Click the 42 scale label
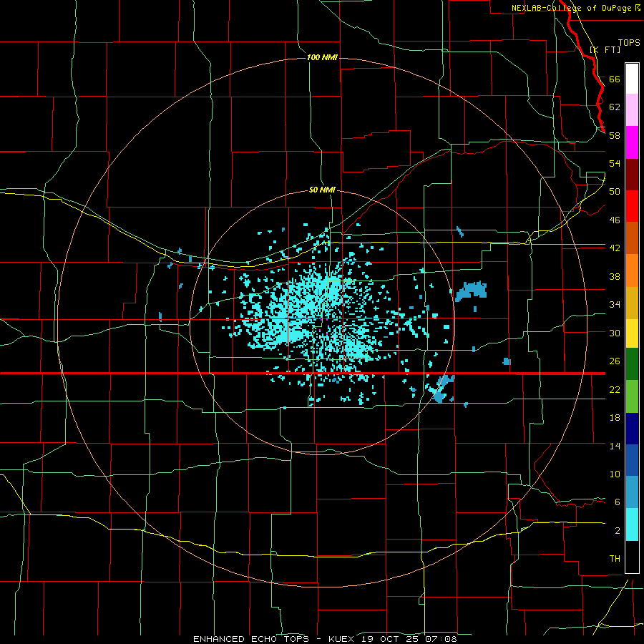The width and height of the screenshot is (644, 644). [615, 248]
